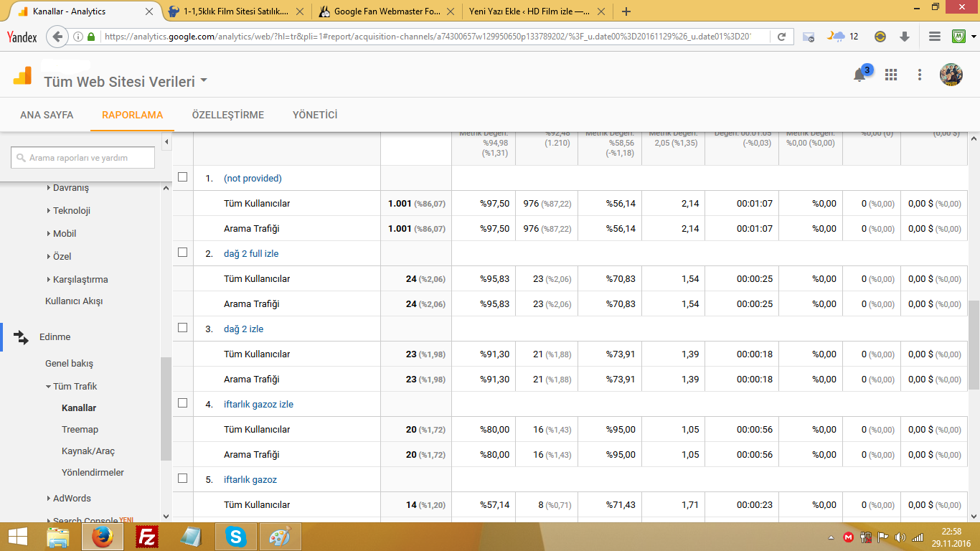Viewport: 980px width, 551px height.
Task: Open the Kaynak/Araç report
Action: tap(88, 451)
